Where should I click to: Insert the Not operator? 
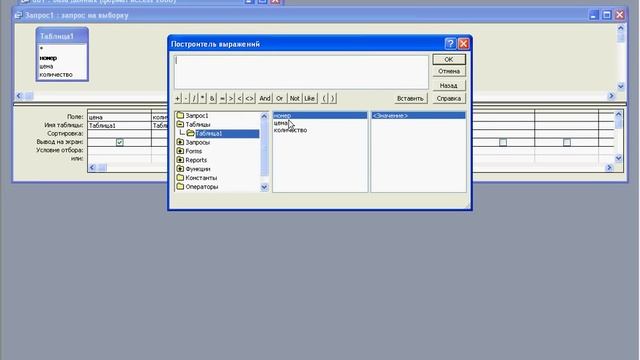coord(295,98)
